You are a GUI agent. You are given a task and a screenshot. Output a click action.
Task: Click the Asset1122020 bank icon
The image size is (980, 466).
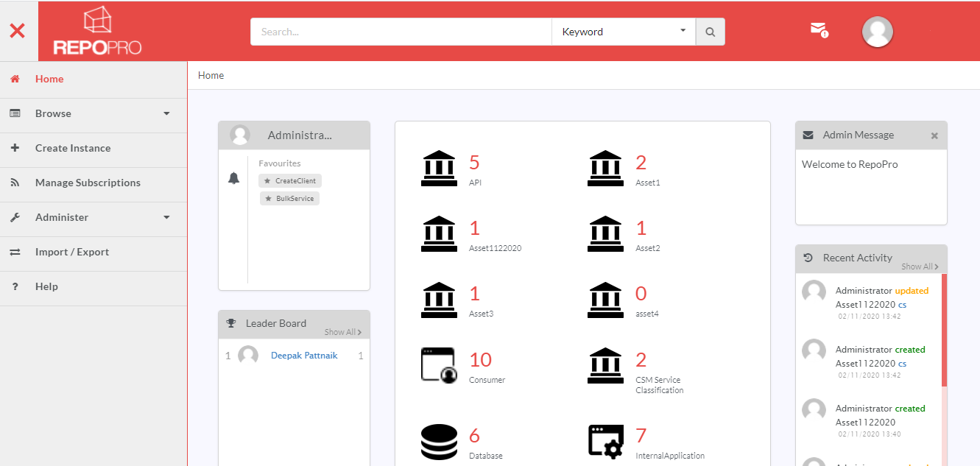(x=439, y=234)
